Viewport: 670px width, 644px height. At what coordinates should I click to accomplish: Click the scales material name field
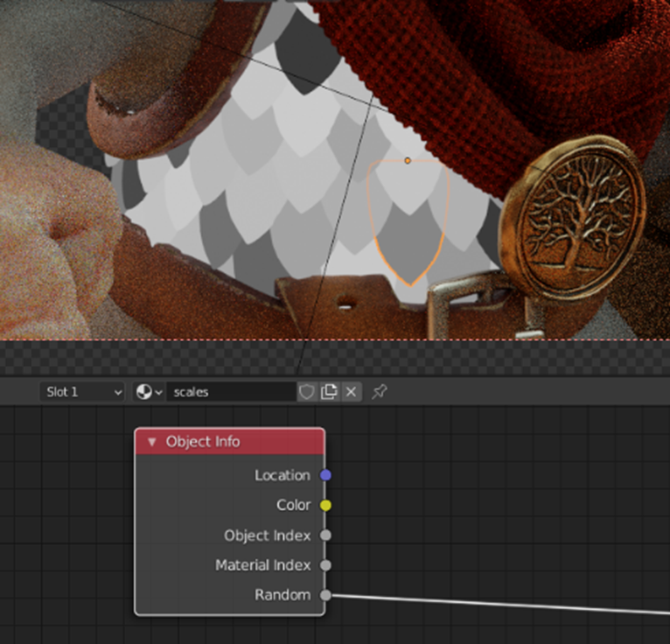[x=231, y=392]
